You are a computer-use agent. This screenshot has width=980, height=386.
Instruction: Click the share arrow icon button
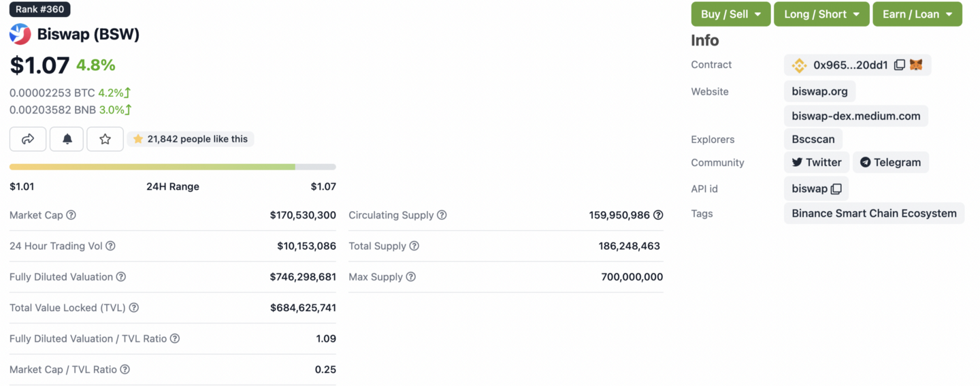pos(28,139)
